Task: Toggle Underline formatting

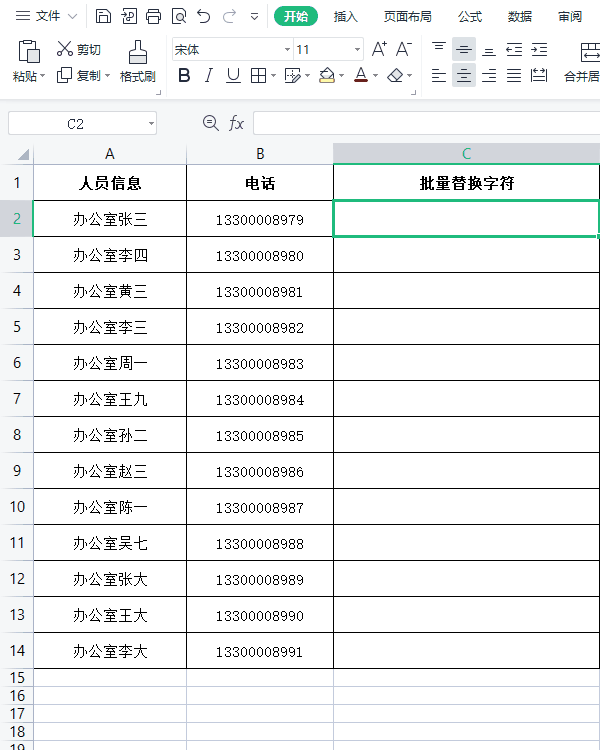Action: tap(233, 75)
